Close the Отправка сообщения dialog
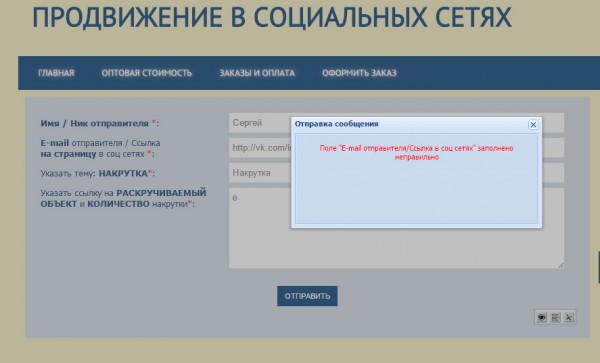 (x=533, y=125)
